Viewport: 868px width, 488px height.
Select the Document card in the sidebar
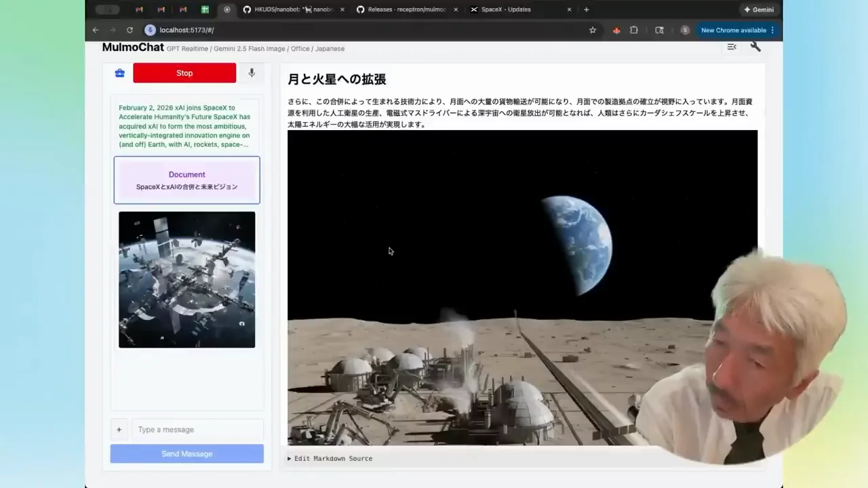pos(187,180)
